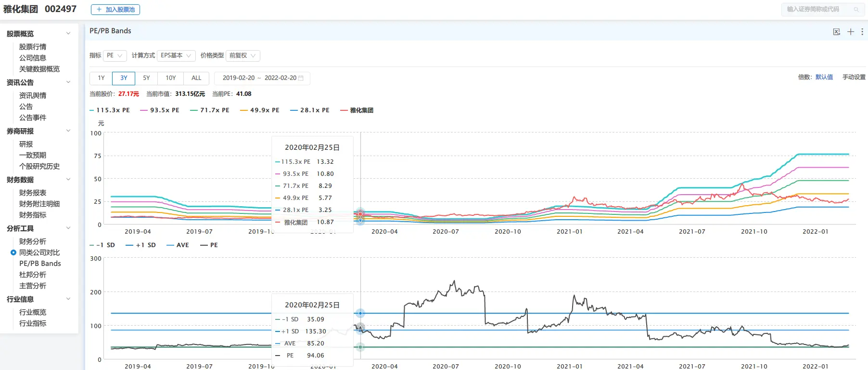Viewport: 868px width, 370px height.
Task: Open the three-dot more options menu
Action: (x=862, y=32)
